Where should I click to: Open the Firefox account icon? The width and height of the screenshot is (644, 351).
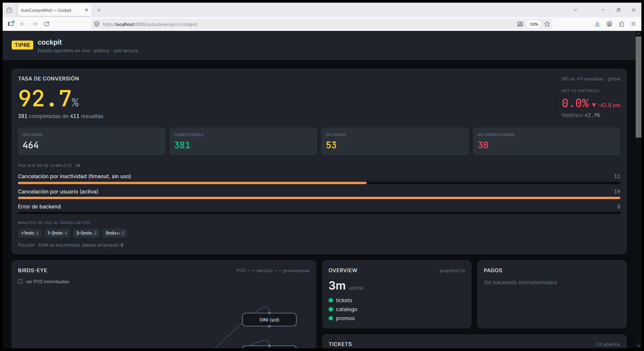click(x=609, y=24)
